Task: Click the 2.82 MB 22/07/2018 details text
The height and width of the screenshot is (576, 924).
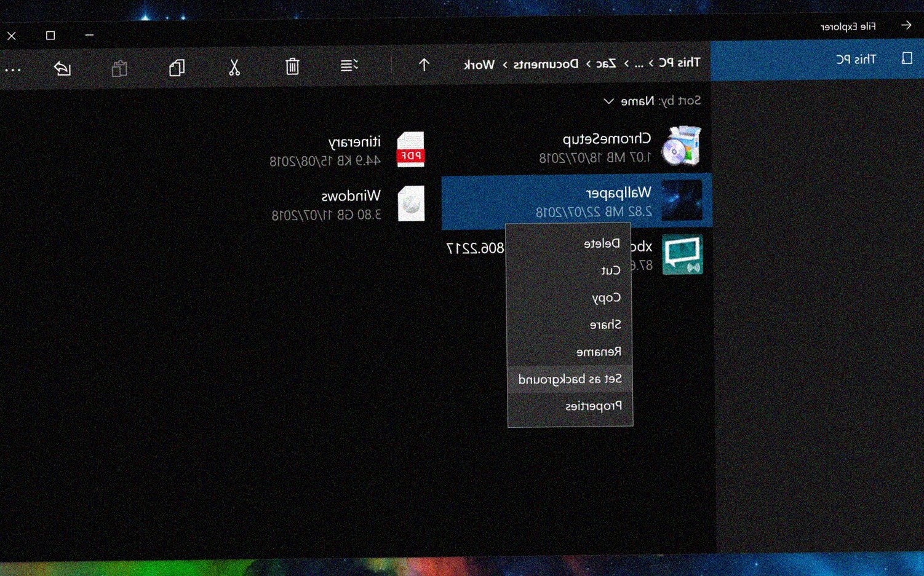Action: tap(594, 212)
